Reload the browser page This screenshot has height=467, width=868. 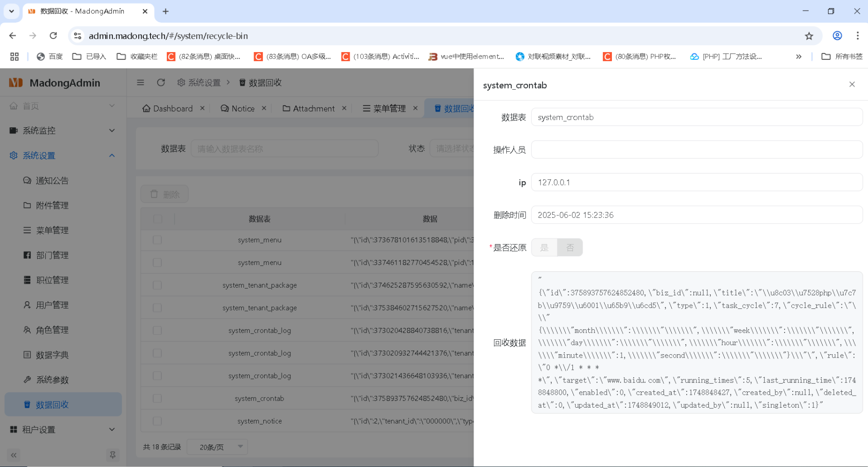54,36
